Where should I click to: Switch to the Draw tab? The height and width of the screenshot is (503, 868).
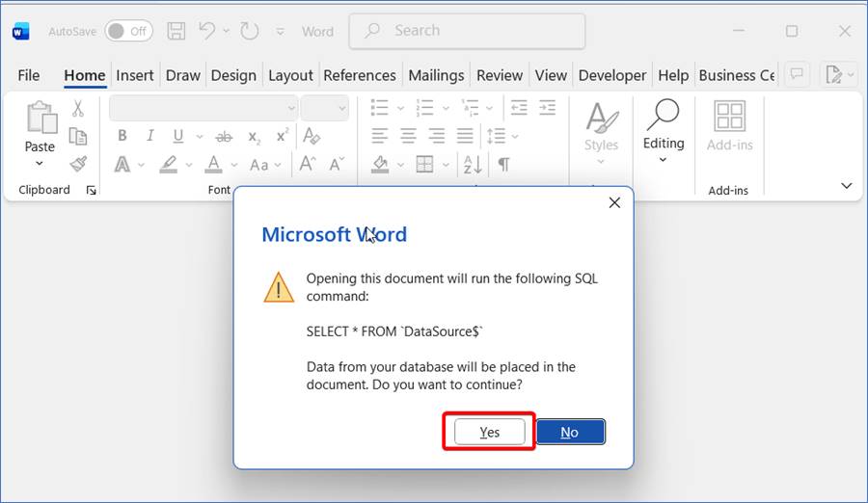pyautogui.click(x=182, y=75)
